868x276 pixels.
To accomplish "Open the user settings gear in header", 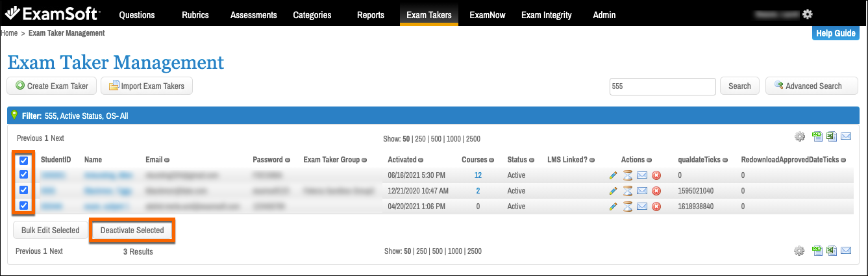I will 808,14.
